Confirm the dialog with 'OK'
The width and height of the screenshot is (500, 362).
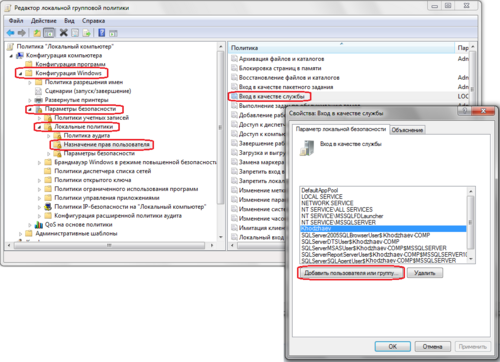tap(393, 346)
